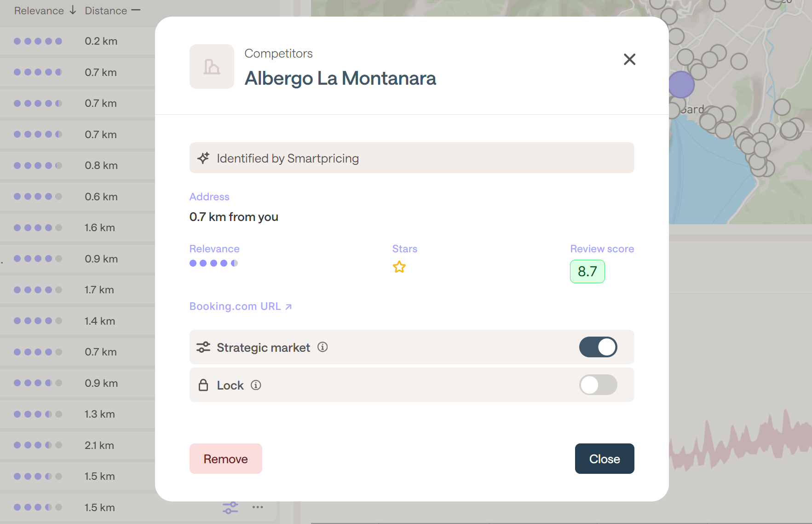
Task: Click the sparkle icon beside Identified by Smartpricing
Action: [x=203, y=158]
